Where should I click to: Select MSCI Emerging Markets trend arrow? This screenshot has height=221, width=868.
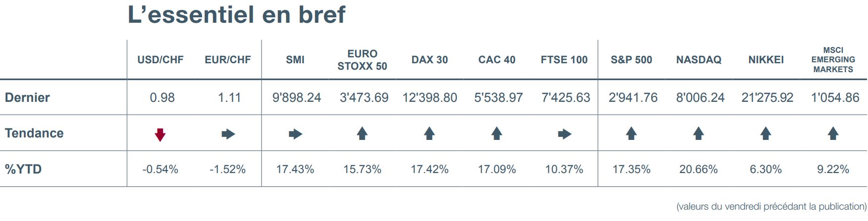(833, 133)
